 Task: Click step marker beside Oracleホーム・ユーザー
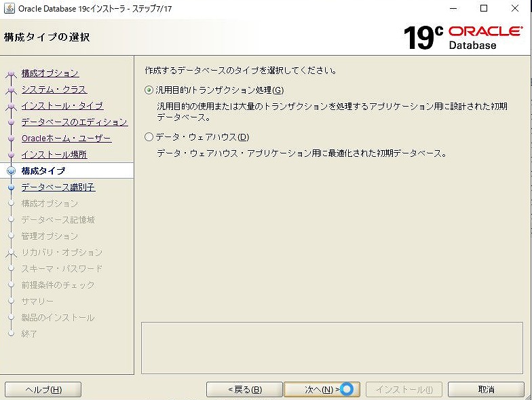(11, 139)
